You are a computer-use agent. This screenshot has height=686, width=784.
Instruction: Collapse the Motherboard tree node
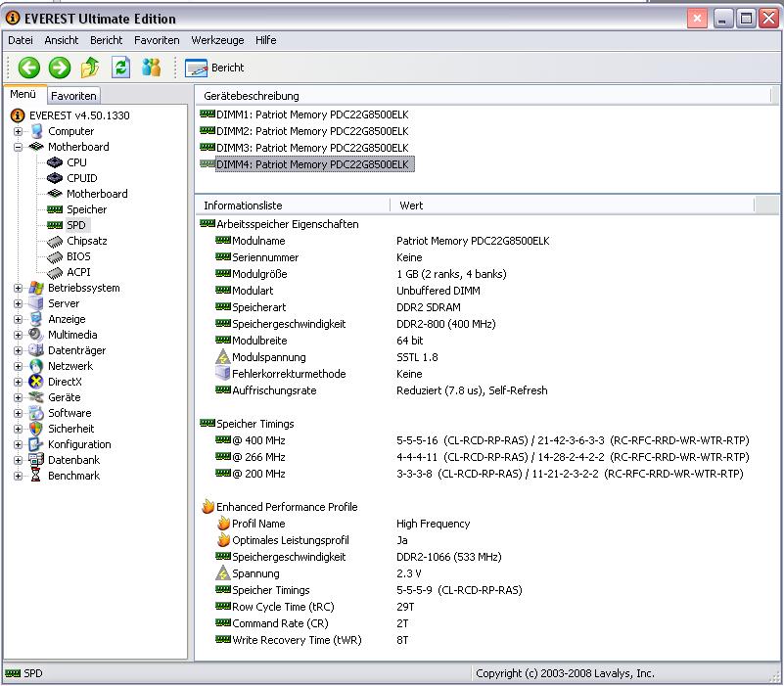tap(18, 147)
